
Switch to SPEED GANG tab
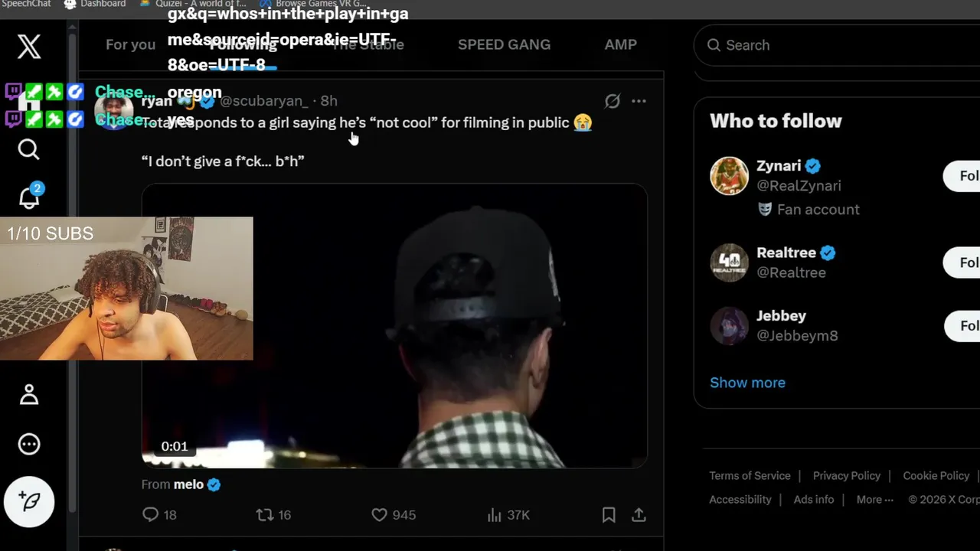[504, 44]
